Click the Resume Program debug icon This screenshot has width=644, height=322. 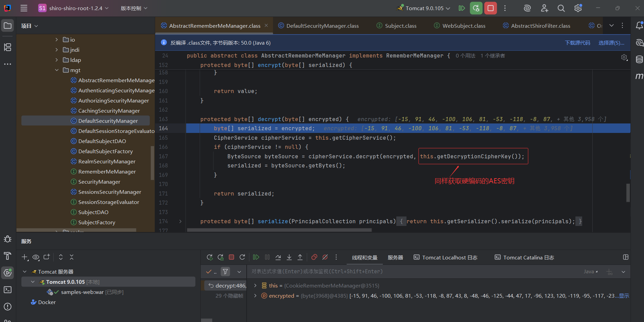tap(256, 257)
